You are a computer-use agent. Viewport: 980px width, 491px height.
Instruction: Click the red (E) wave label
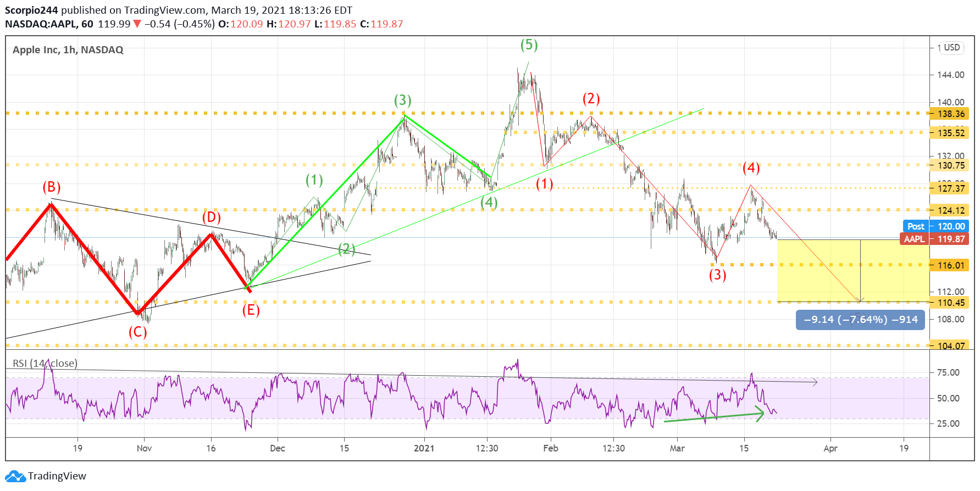251,310
